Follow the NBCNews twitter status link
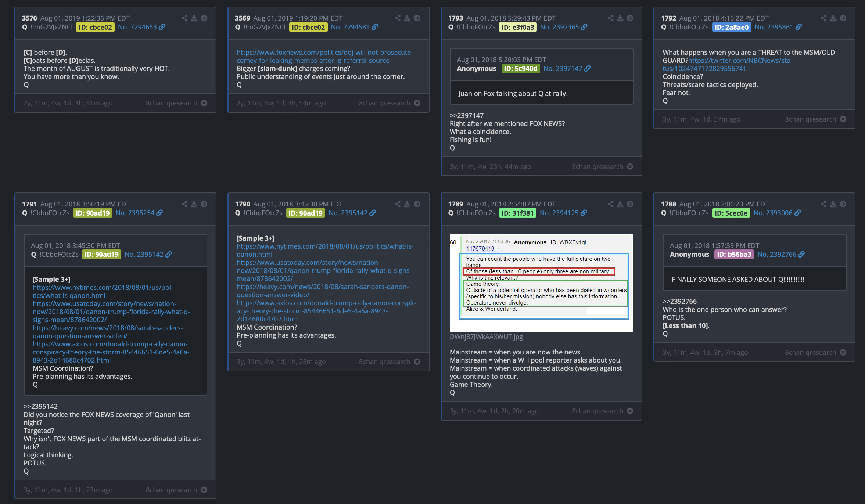The image size is (865, 504). (728, 65)
